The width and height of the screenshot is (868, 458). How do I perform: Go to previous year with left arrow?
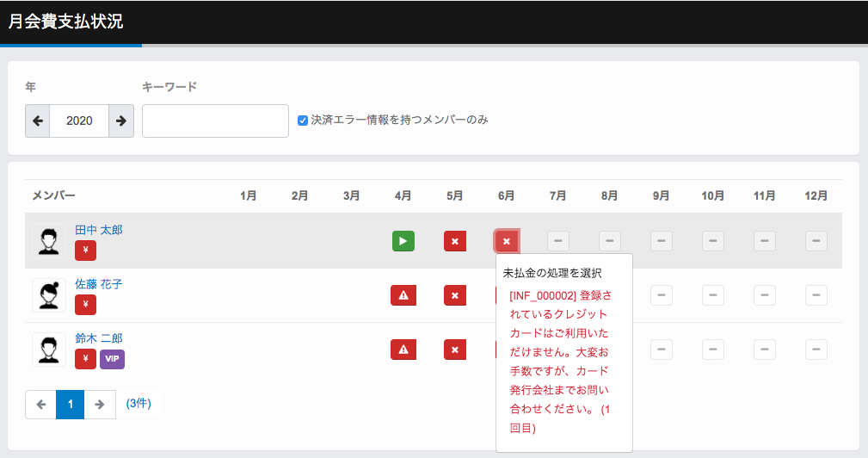(x=38, y=121)
